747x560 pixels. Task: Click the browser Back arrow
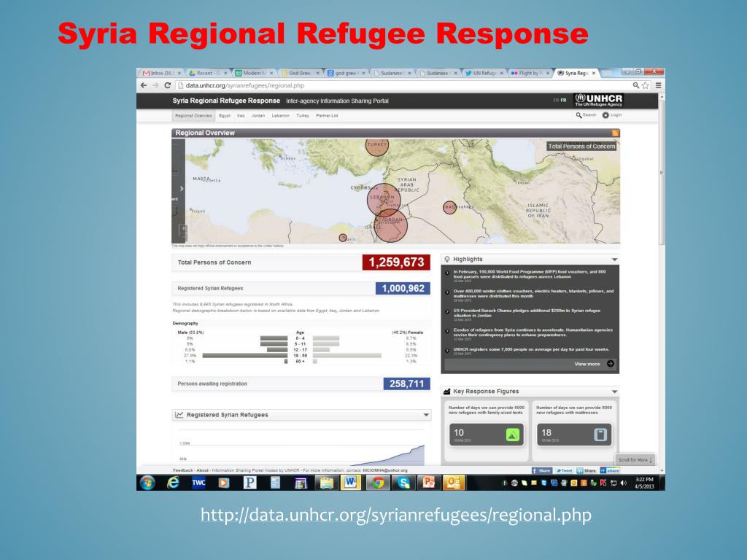click(x=144, y=85)
